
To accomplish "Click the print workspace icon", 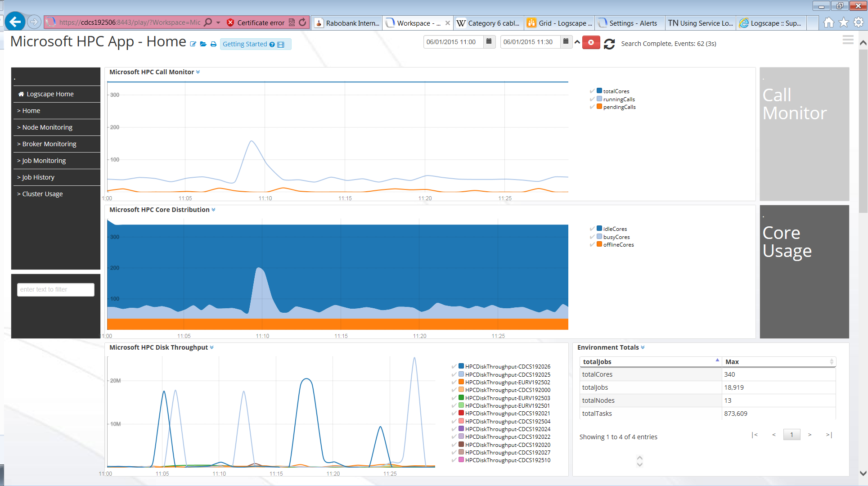I will [213, 44].
